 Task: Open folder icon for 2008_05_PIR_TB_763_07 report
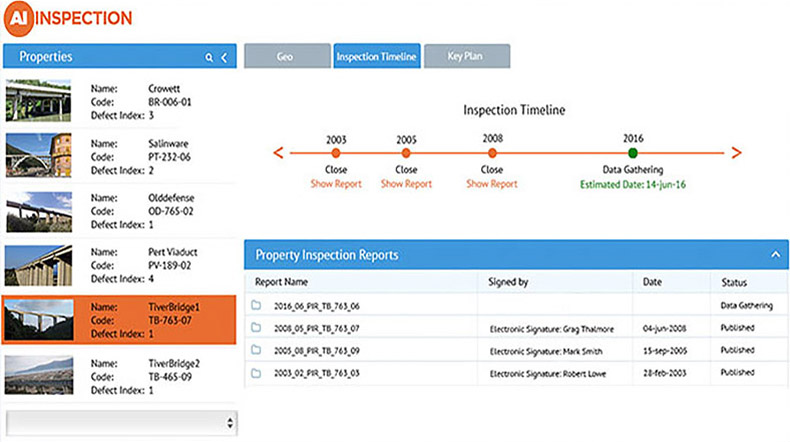pos(257,328)
